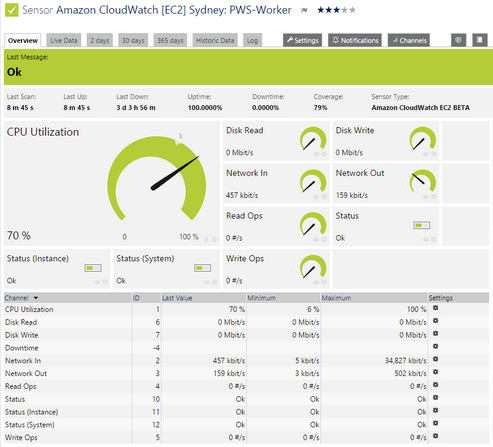This screenshot has width=493, height=447.
Task: Open the Channel column sort dropdown arrow
Action: 36,298
